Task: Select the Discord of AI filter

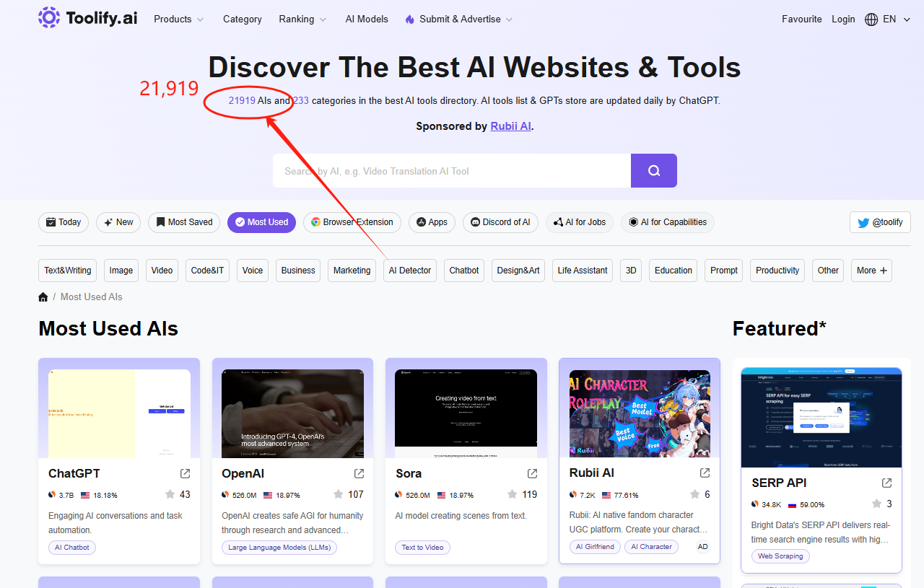Action: coord(500,222)
